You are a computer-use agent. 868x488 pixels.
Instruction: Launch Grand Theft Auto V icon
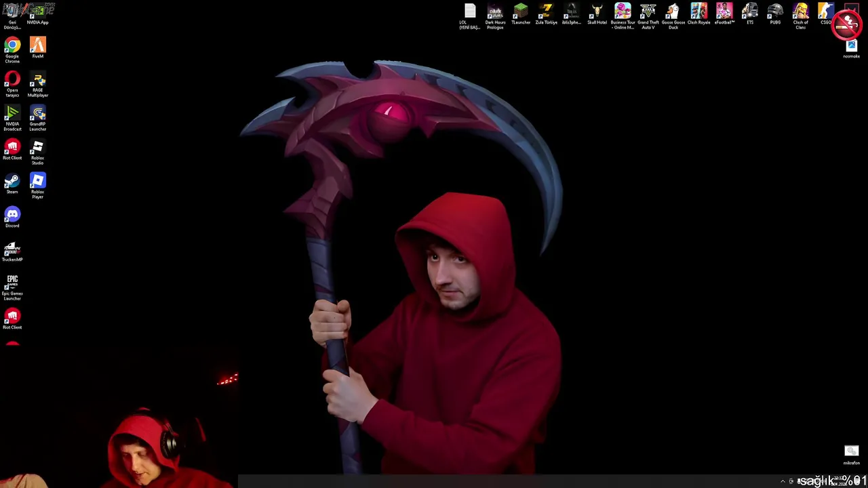click(648, 16)
